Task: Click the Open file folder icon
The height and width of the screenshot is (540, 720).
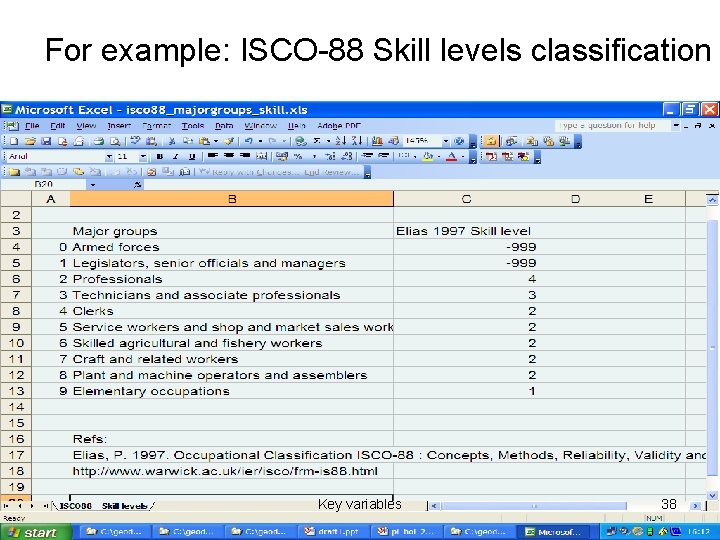Action: click(30, 141)
